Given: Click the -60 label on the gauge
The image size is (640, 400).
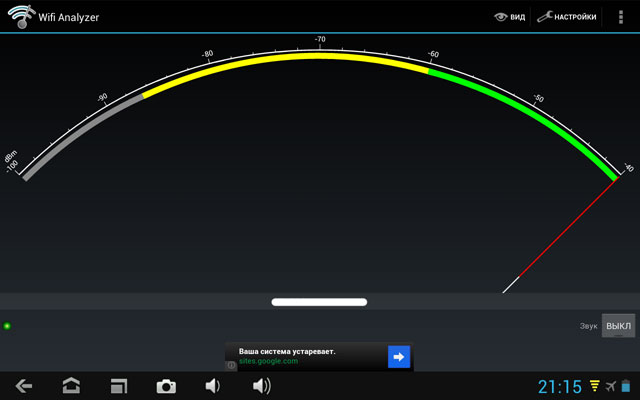Looking at the screenshot, I should click(x=433, y=54).
